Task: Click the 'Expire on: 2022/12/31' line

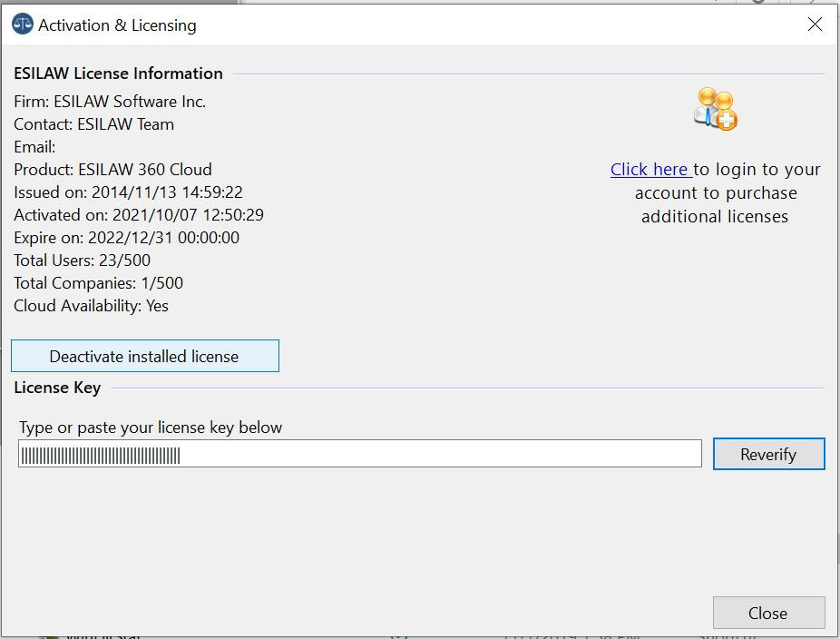Action: (126, 238)
